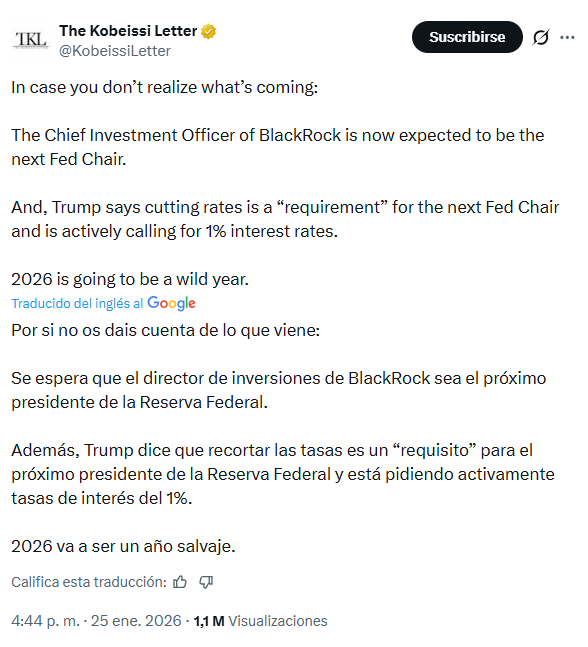Rate the translation with thumbs up
This screenshot has height=647, width=588.
tap(180, 582)
